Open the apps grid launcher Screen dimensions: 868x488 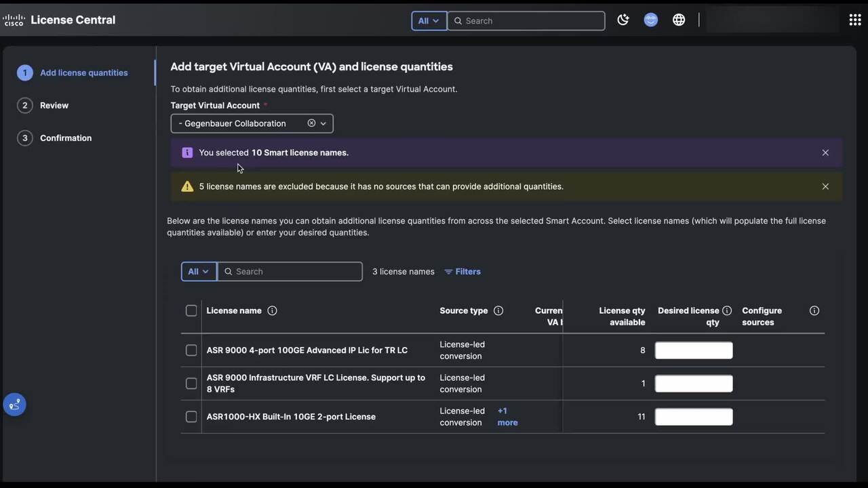tap(855, 20)
